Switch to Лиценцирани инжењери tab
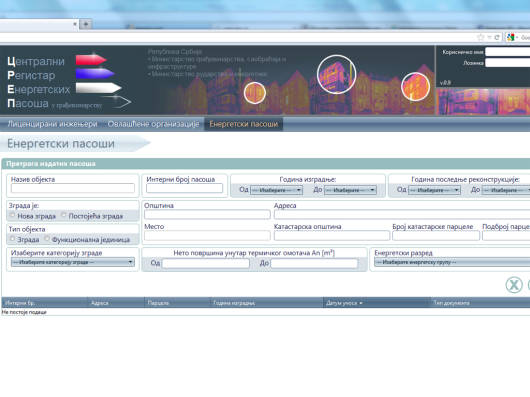The width and height of the screenshot is (530, 397). (52, 124)
